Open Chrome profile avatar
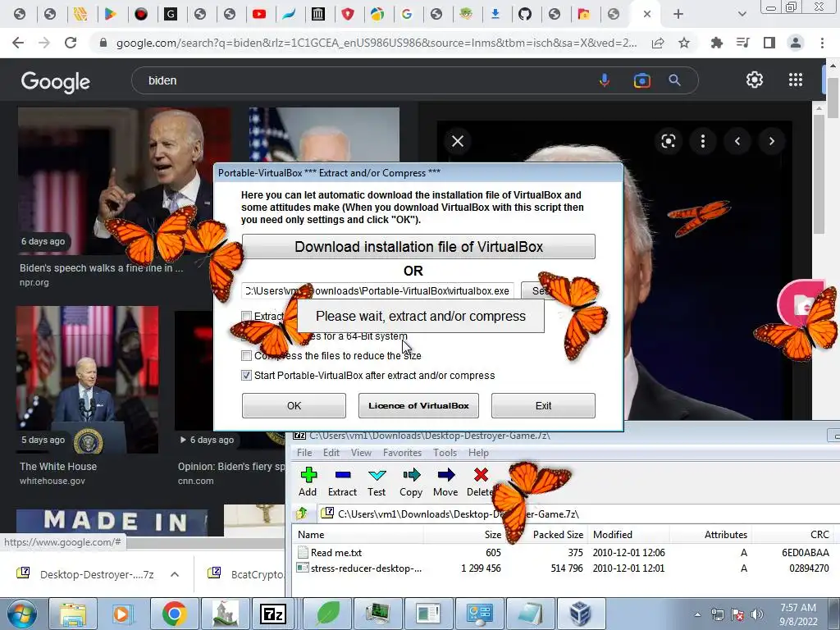840x630 pixels. tap(796, 43)
